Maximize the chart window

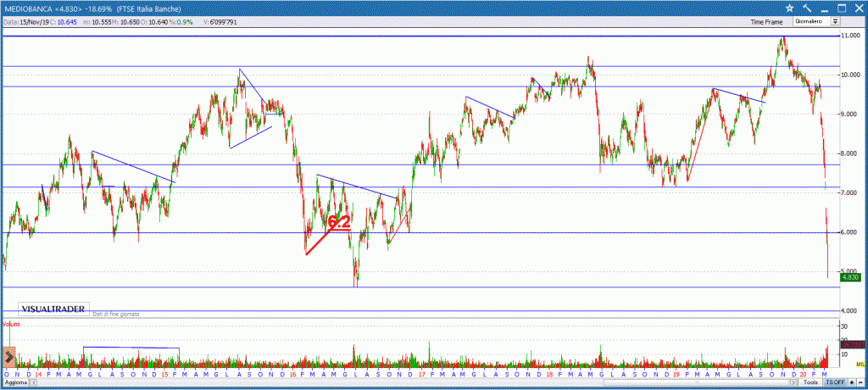coord(842,8)
